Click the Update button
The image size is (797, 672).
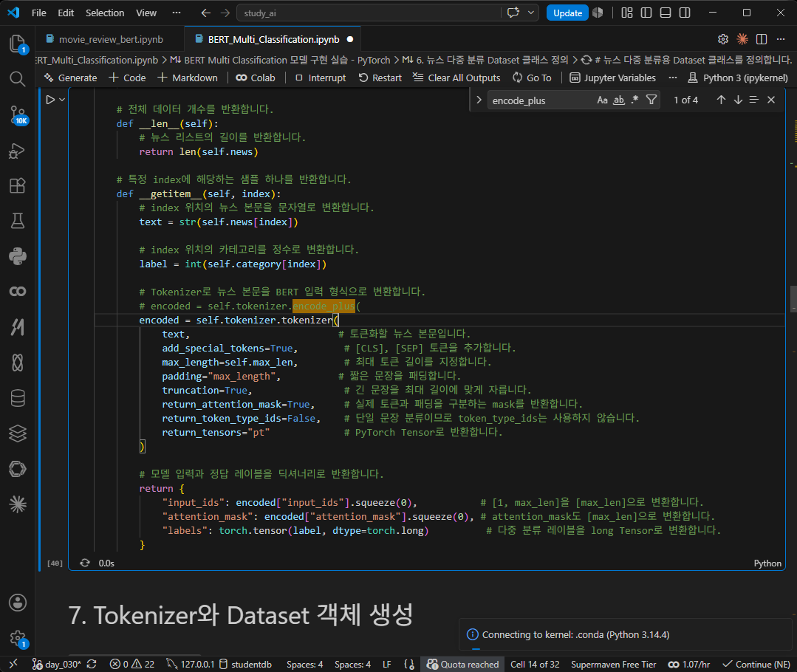pos(567,13)
